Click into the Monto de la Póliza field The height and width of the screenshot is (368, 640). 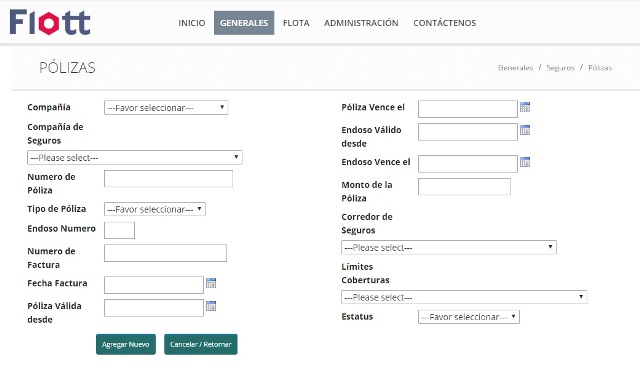click(x=464, y=186)
